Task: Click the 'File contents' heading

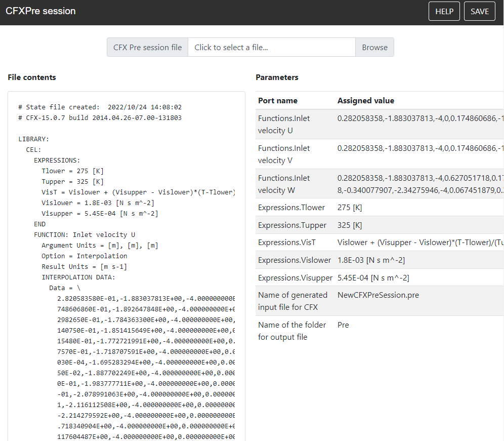Action: [x=32, y=77]
